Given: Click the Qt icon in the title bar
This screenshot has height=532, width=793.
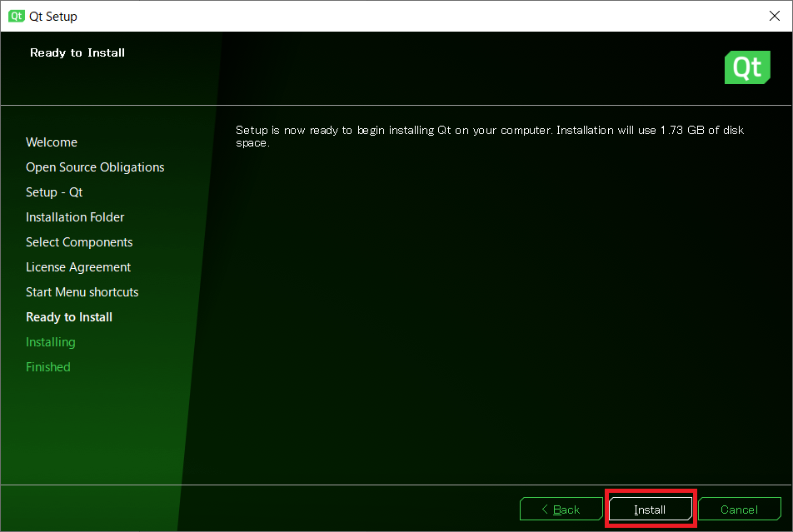Looking at the screenshot, I should point(16,16).
